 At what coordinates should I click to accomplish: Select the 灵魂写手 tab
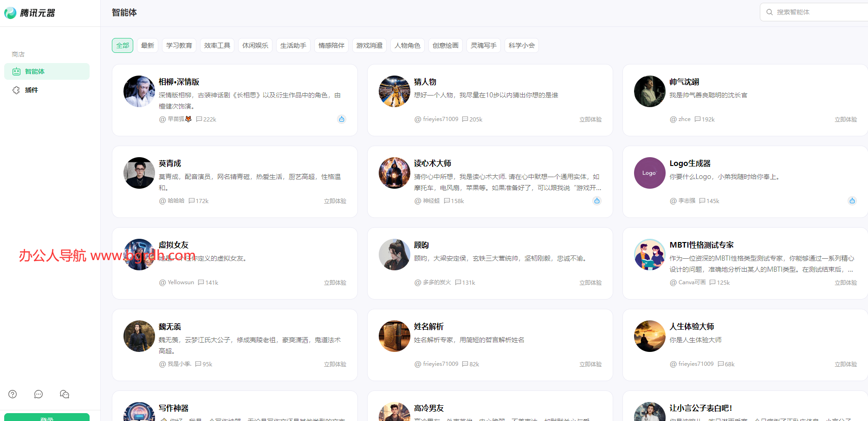483,45
